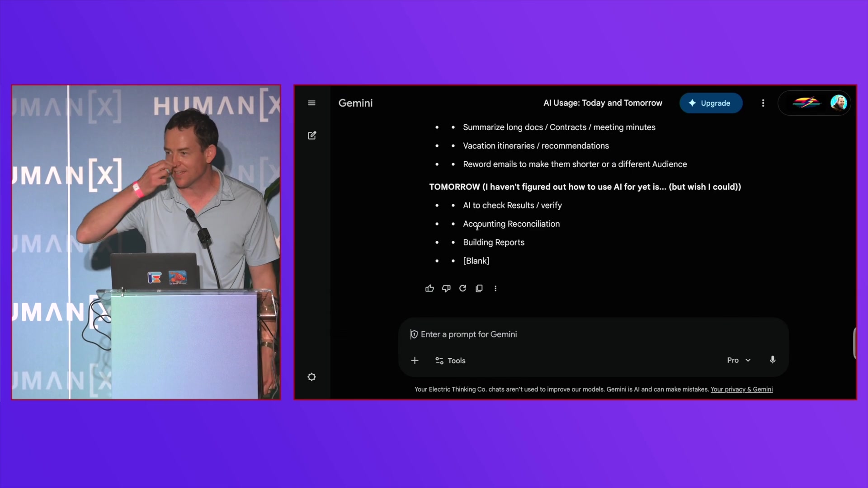This screenshot has width=868, height=488.
Task: Give thumbs down to the response
Action: coord(446,288)
